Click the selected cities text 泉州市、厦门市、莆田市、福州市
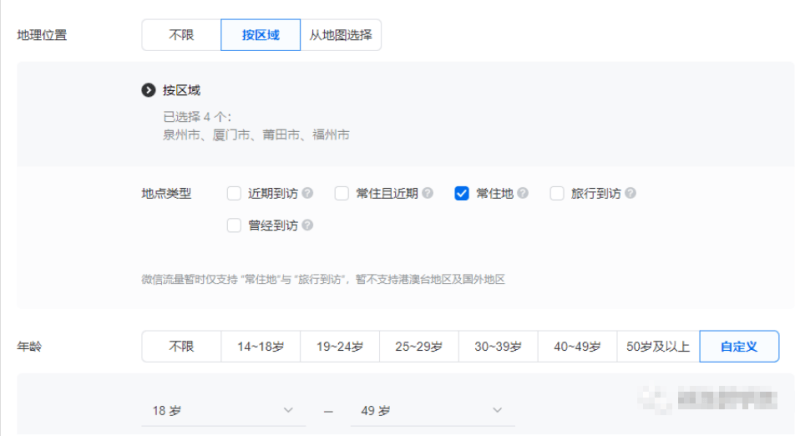800x436 pixels. click(x=256, y=135)
